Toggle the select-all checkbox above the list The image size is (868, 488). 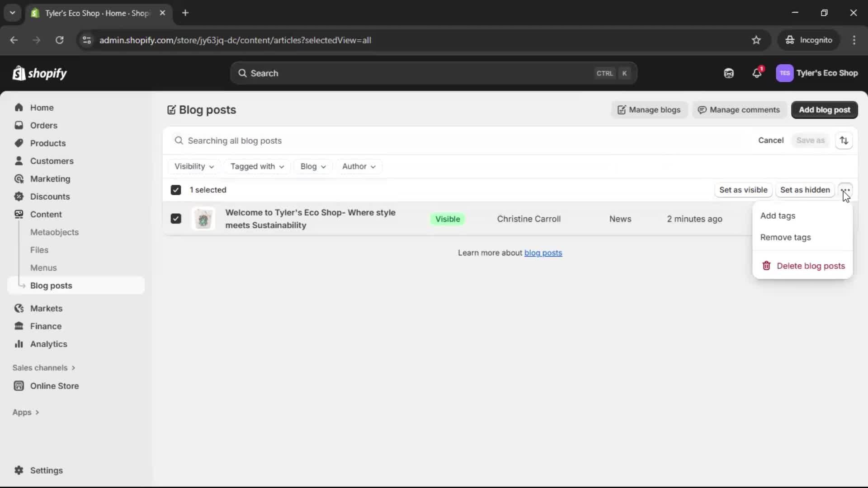[x=176, y=190]
